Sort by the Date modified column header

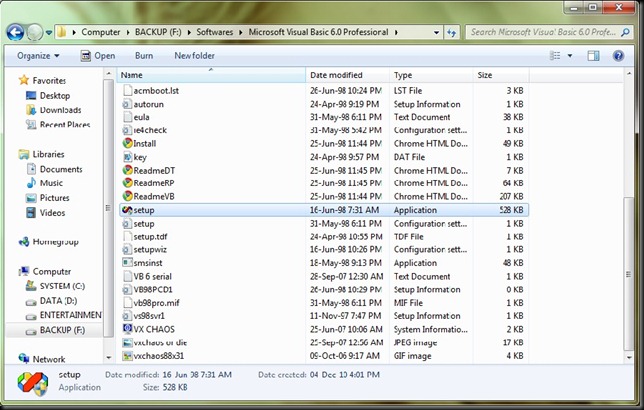347,75
